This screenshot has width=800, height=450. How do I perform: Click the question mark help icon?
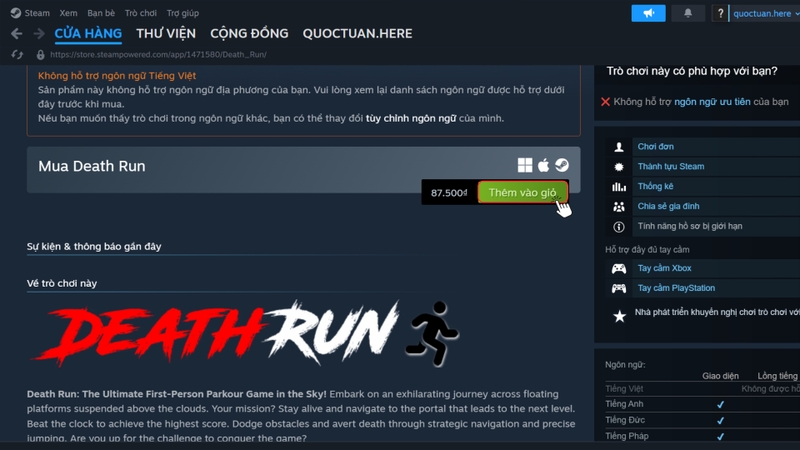coord(720,13)
